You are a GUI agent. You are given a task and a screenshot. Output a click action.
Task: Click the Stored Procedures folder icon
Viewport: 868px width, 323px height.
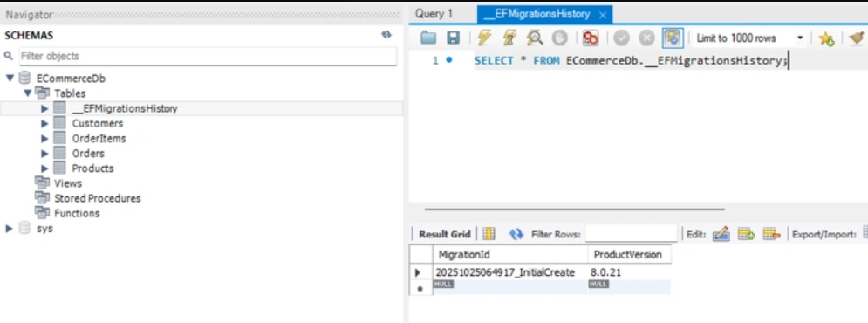(42, 198)
